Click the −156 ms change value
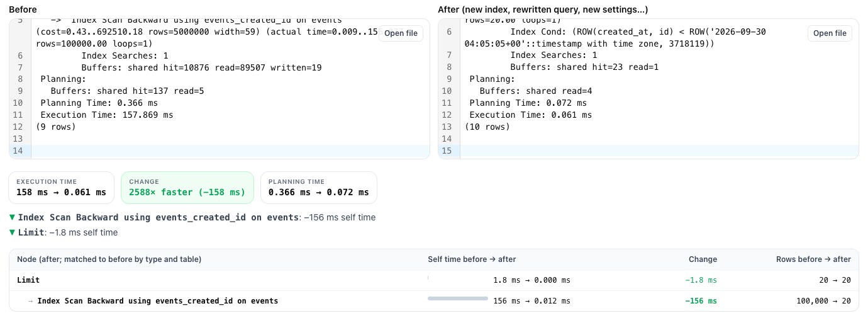 click(701, 301)
